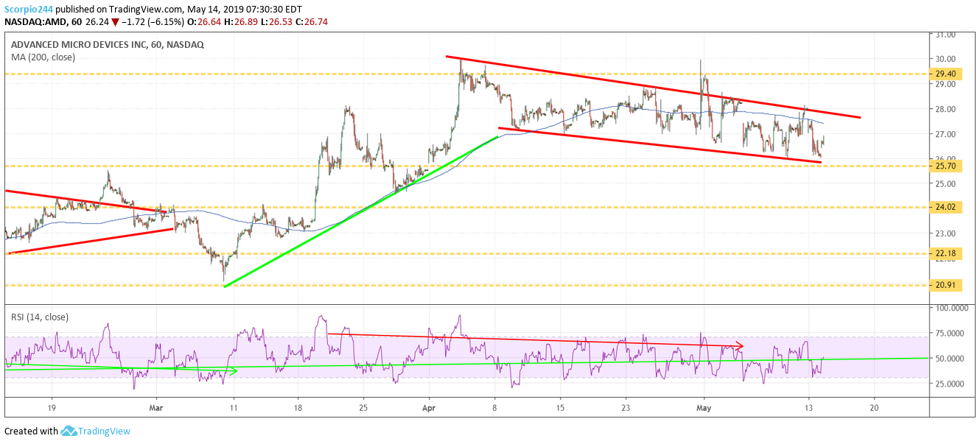Screen dimensions: 980x444
Task: Click the 50.0000 RSI axis label
Action: [951, 359]
